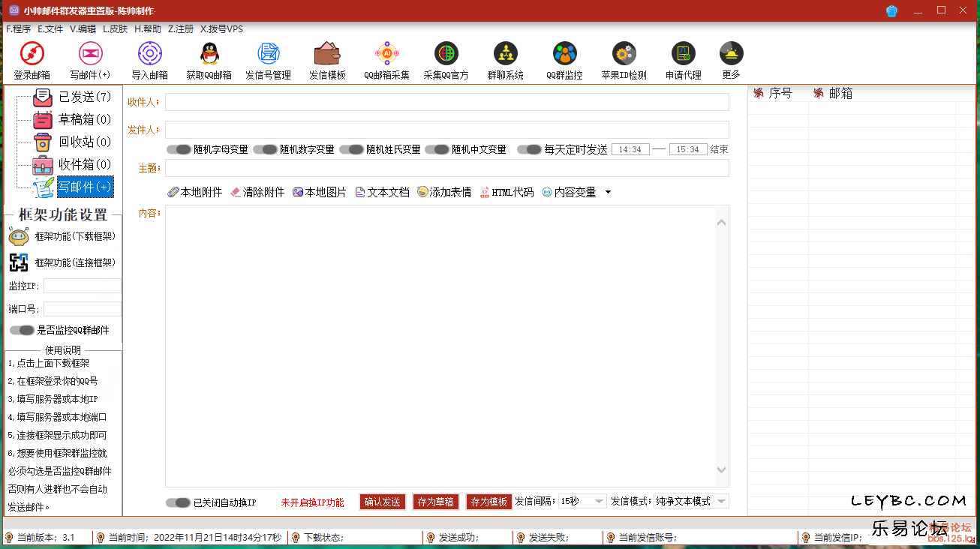The height and width of the screenshot is (549, 980).
Task: Select the 导入邮箱 import tool
Action: (149, 59)
